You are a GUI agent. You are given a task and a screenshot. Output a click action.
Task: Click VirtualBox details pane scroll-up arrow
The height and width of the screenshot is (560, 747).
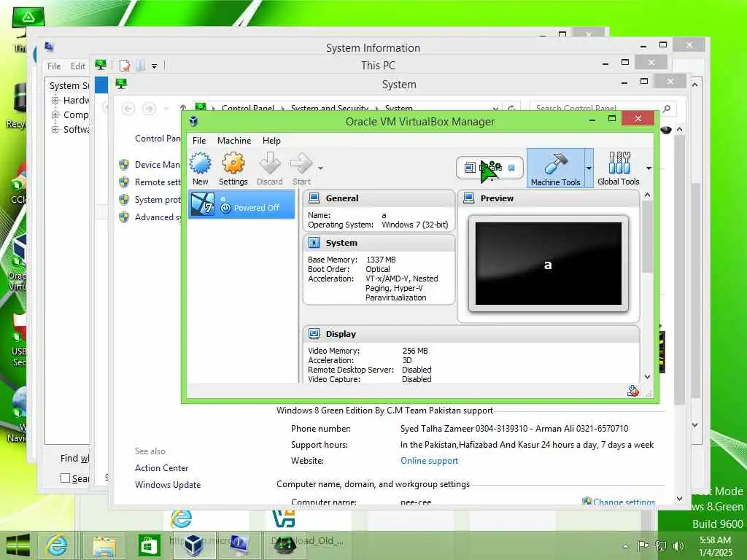pyautogui.click(x=647, y=195)
